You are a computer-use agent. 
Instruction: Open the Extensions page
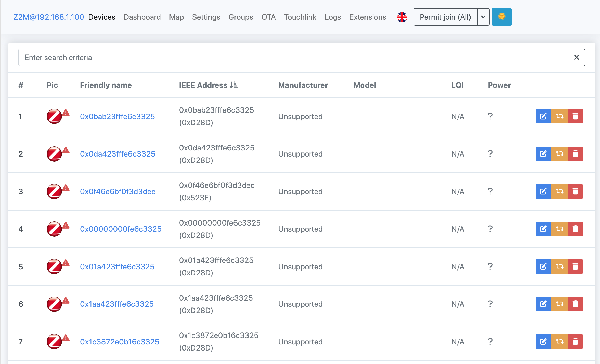point(368,17)
